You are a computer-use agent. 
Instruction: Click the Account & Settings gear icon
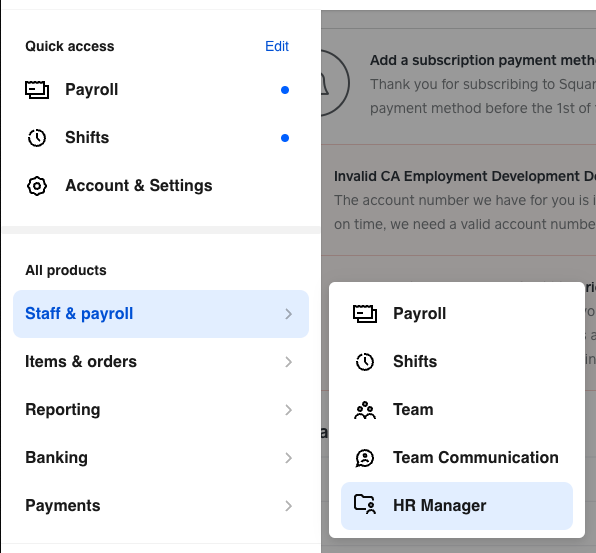(x=37, y=186)
